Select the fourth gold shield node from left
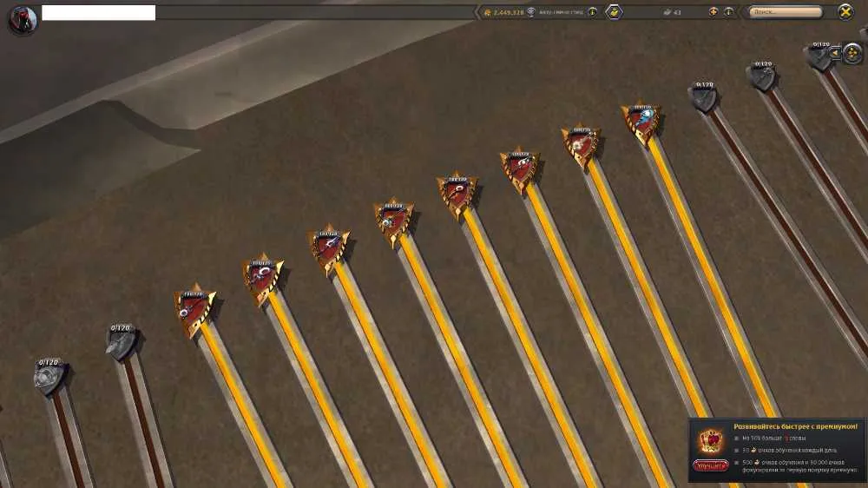This screenshot has width=868, height=488. click(393, 222)
